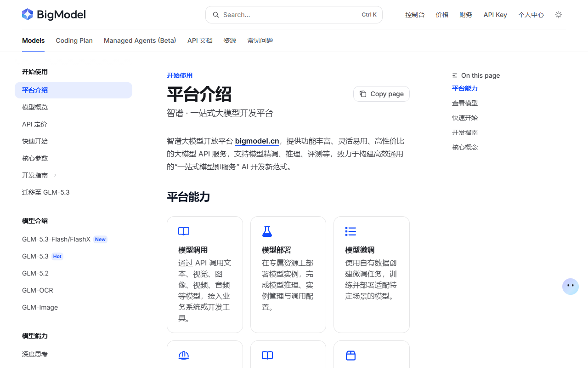The image size is (588, 368).
Task: Click the 开始使用 breadcrumb above the title
Action: pos(180,75)
